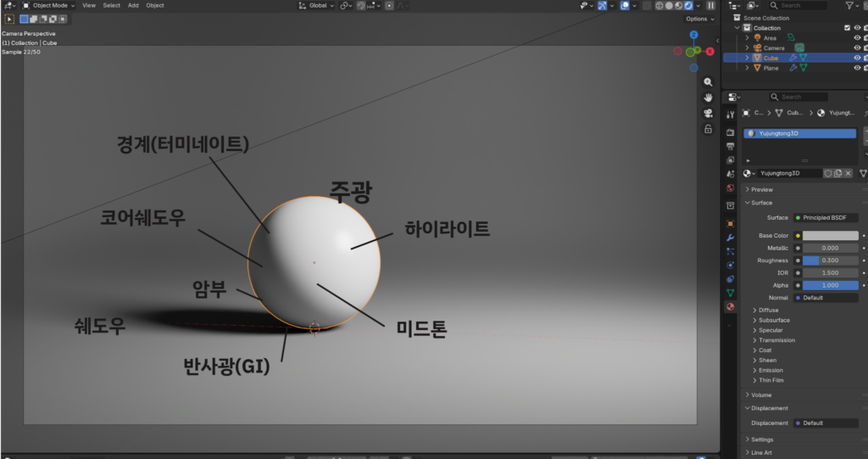Open the Material properties tab

point(730,306)
